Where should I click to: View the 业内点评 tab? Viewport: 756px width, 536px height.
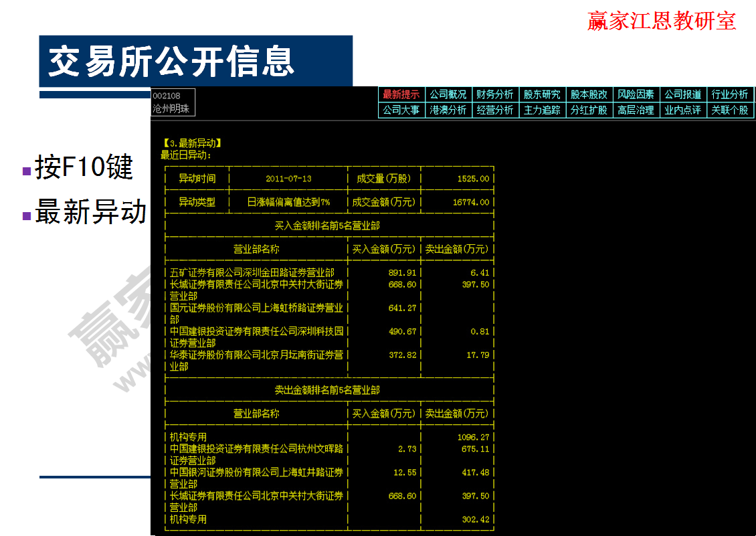pos(682,110)
